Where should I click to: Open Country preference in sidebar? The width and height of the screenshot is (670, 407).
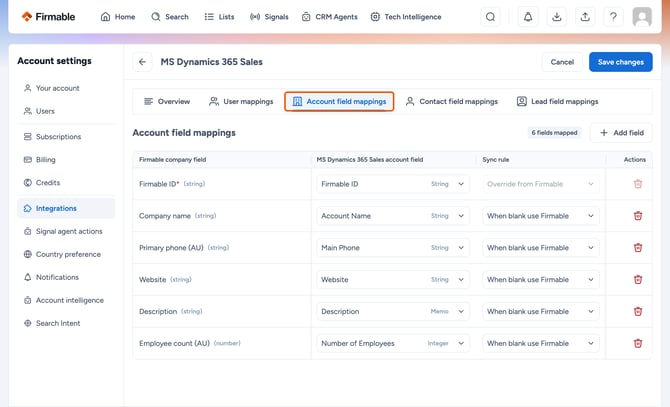68,254
